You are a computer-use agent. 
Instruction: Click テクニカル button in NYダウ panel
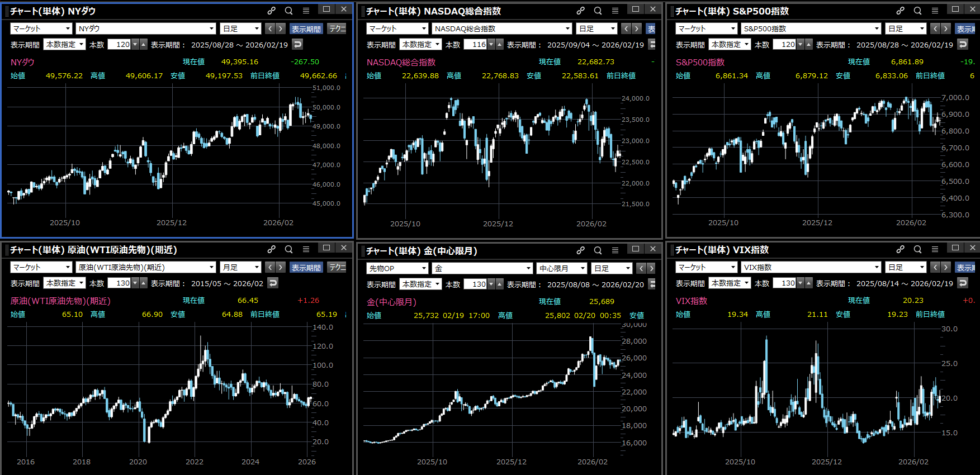point(337,28)
